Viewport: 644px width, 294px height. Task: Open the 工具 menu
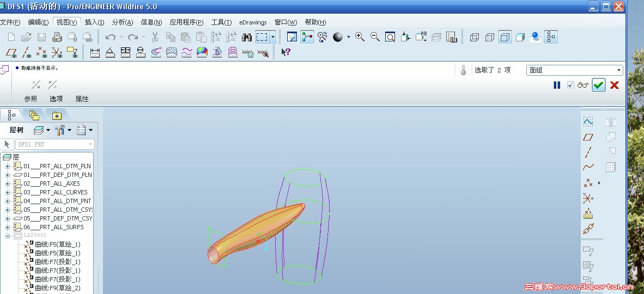221,22
